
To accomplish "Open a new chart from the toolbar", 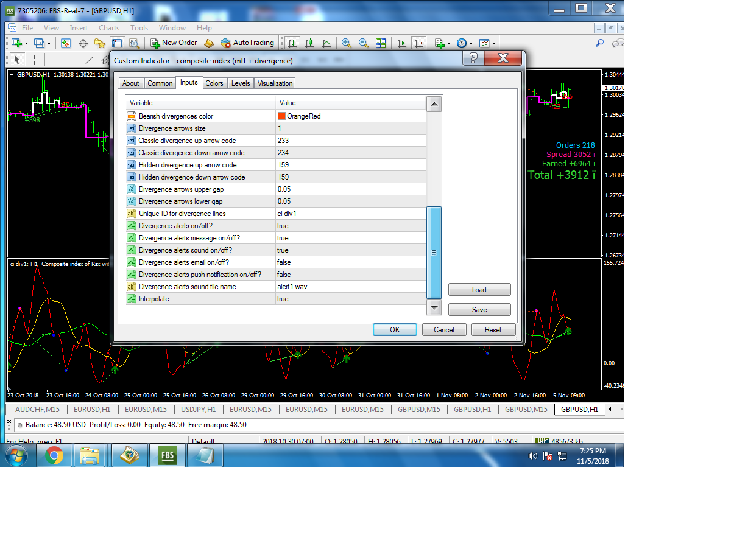I will click(x=16, y=43).
